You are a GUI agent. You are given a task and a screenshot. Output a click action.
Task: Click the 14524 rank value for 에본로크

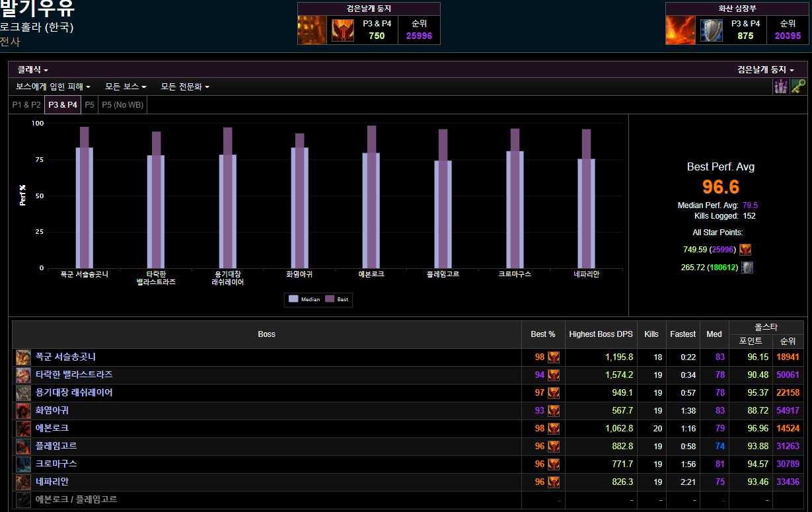788,428
